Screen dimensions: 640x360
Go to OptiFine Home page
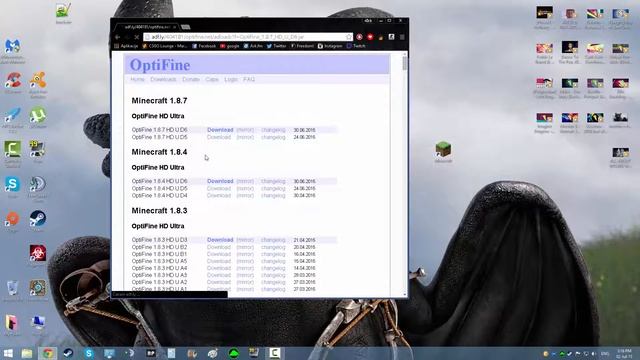[x=137, y=79]
